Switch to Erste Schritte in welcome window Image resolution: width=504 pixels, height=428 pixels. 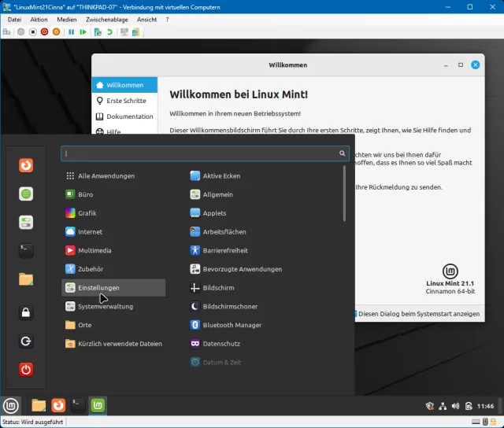(124, 101)
